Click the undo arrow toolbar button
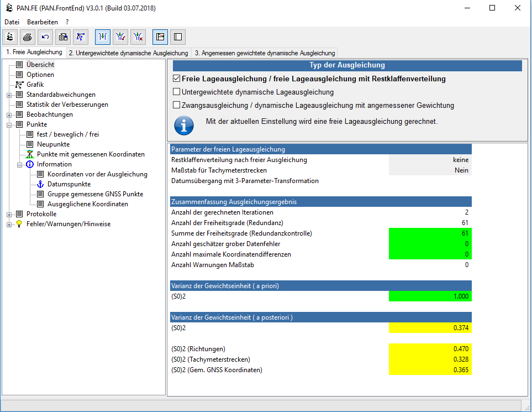 45,36
